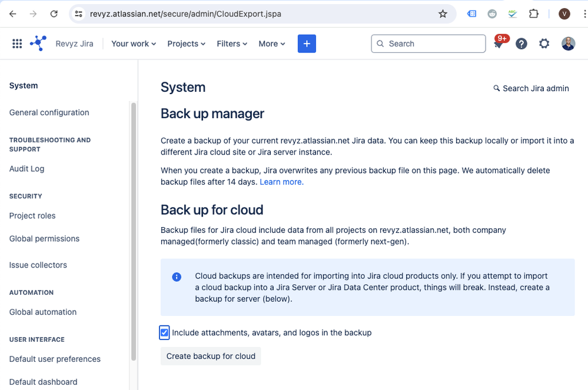Open Jira settings gear icon
This screenshot has width=588, height=390.
pos(544,44)
